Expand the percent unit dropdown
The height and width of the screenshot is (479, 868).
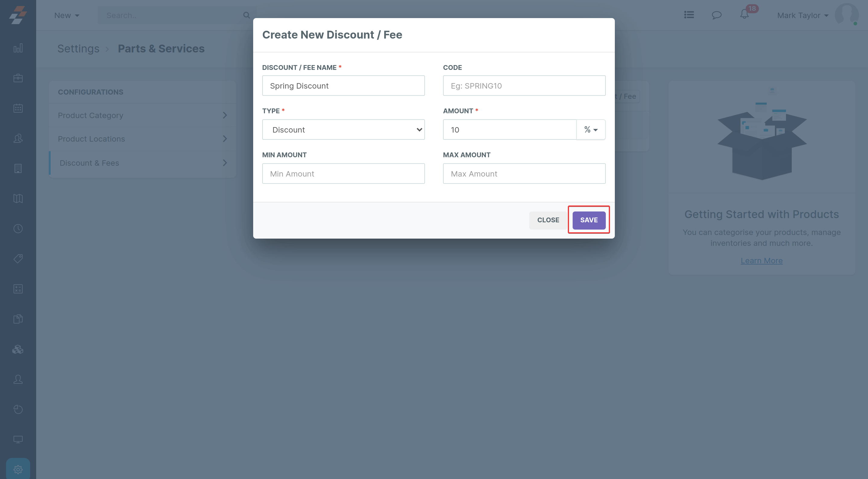[591, 130]
